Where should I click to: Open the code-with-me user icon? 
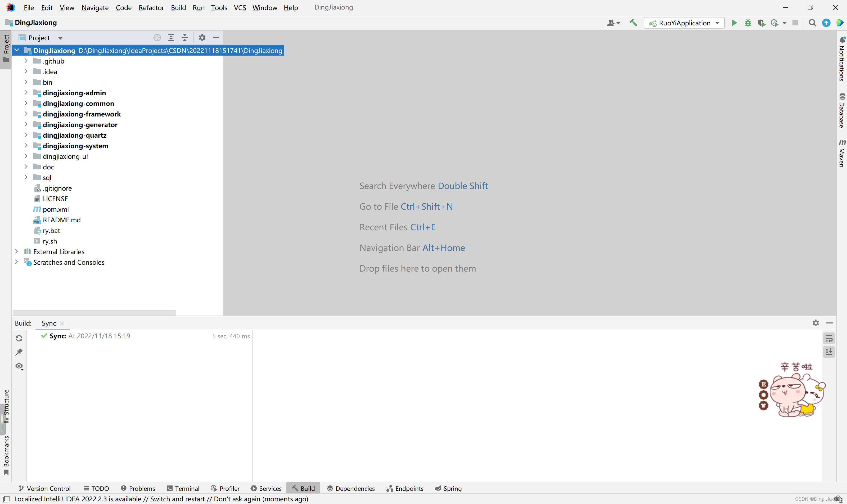[613, 23]
